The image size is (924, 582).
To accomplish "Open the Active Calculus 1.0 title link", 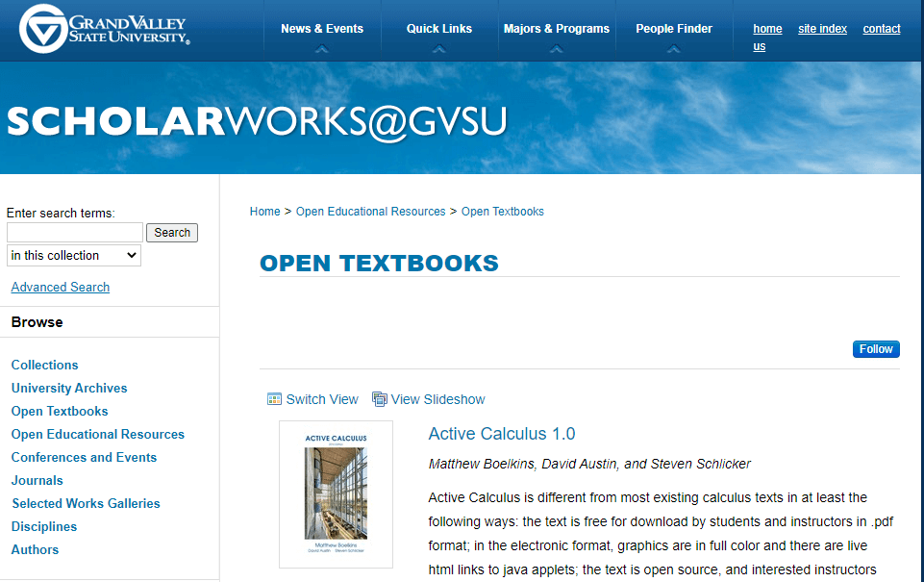I will coord(502,434).
